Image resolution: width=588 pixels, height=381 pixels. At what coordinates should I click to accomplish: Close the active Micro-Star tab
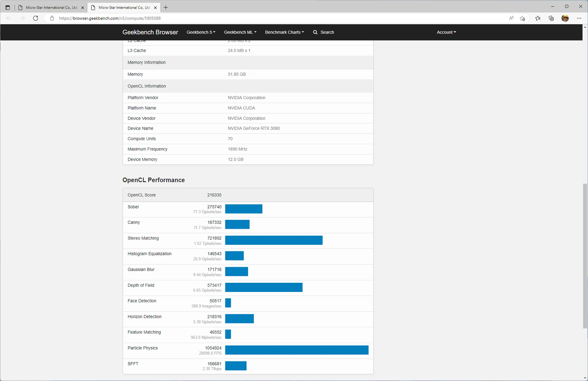pyautogui.click(x=155, y=8)
